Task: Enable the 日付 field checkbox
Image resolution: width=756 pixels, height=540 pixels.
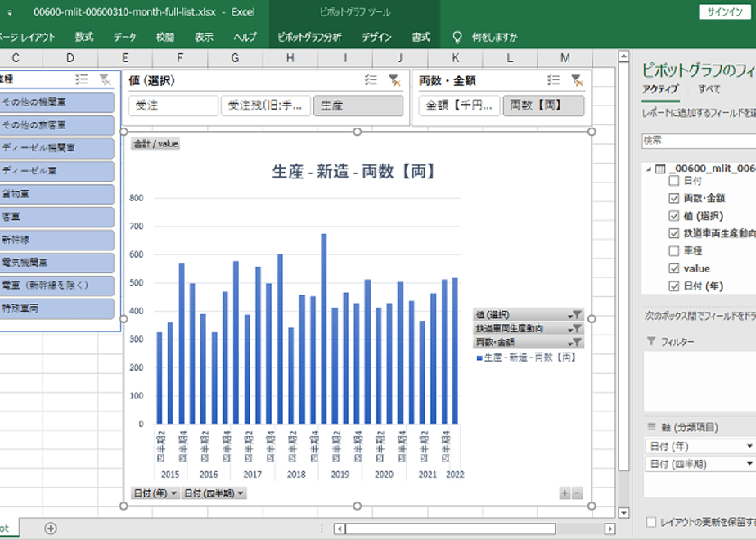Action: point(674,181)
